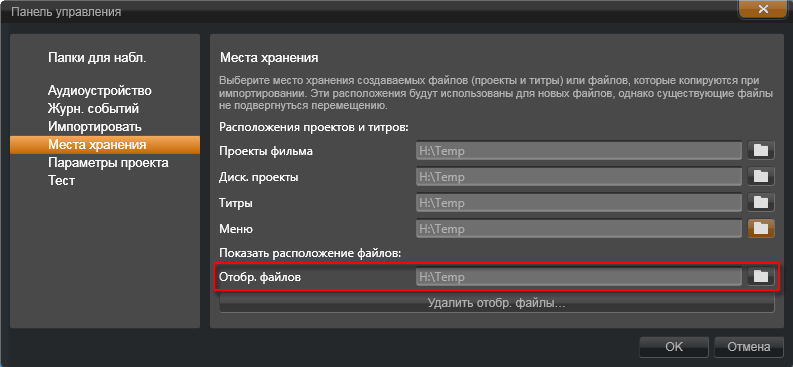793x367 pixels.
Task: Open Журн. событий settings page
Action: 94,109
